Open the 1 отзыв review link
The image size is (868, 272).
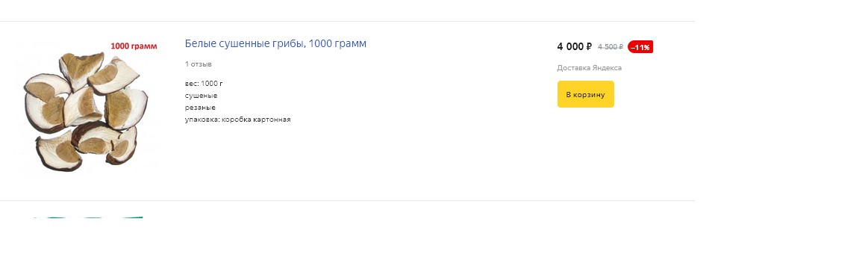pyautogui.click(x=199, y=64)
